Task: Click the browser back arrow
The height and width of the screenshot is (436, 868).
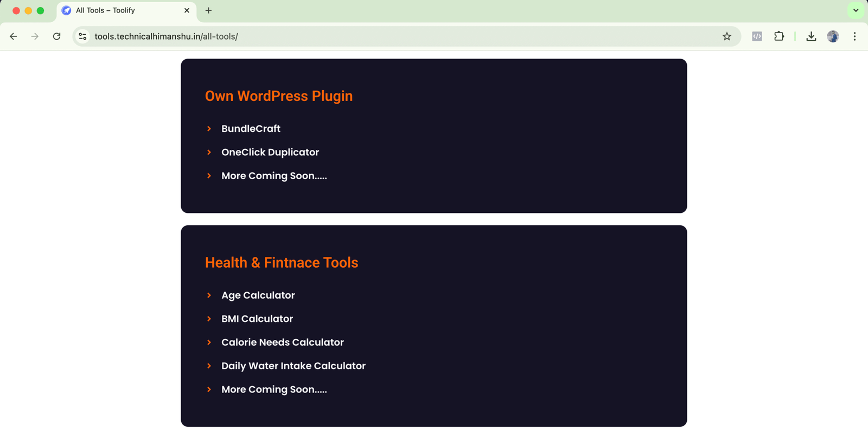Action: click(14, 36)
